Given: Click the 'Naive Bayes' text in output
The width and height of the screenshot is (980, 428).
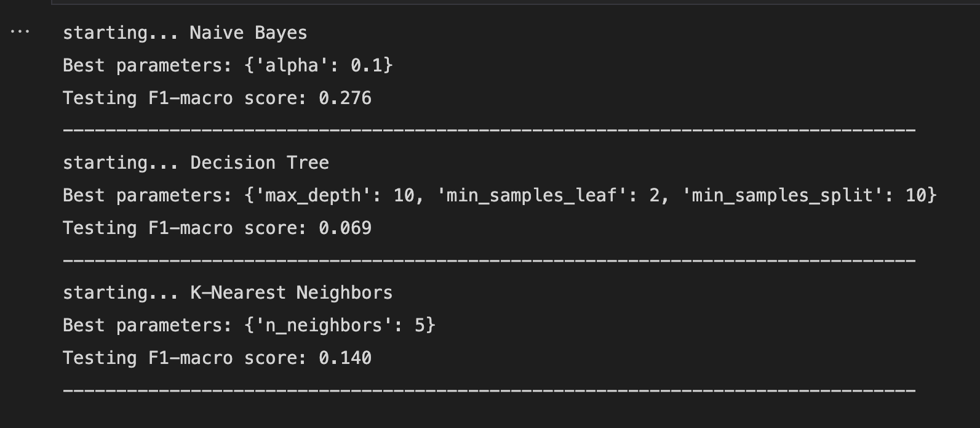Looking at the screenshot, I should [249, 33].
